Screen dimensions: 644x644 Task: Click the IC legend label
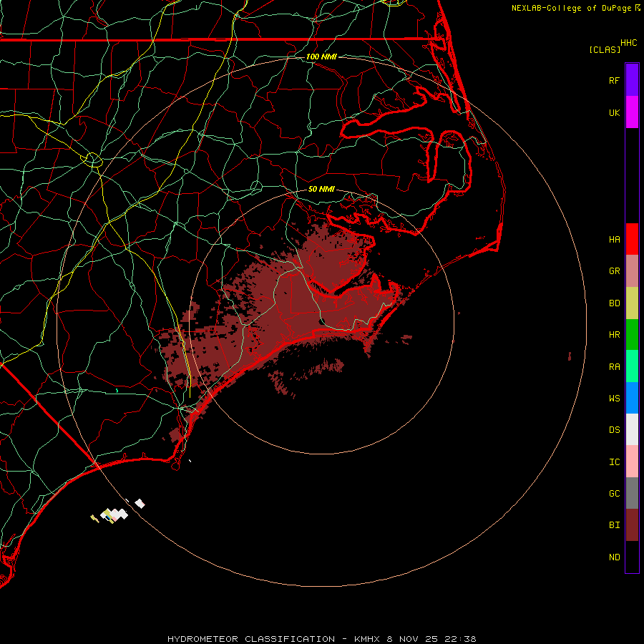point(614,462)
